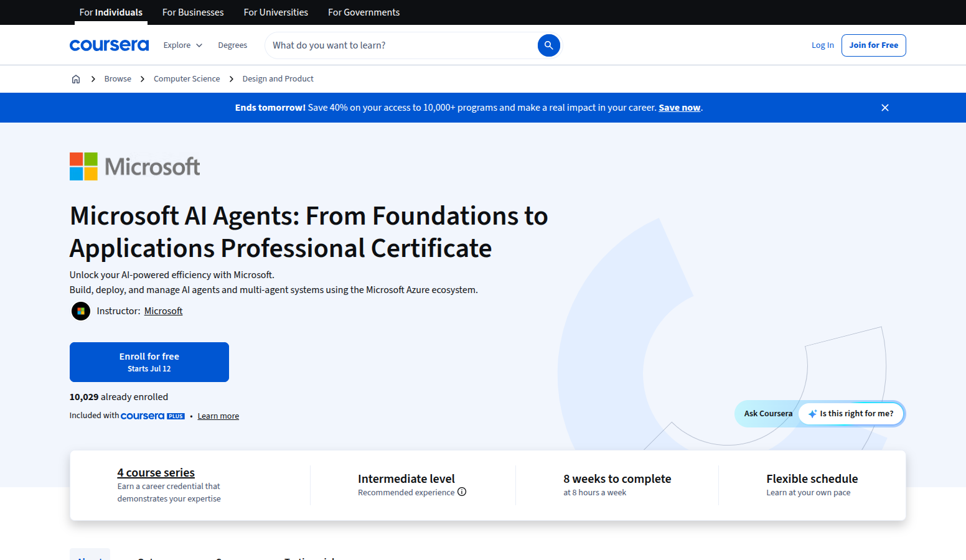Click the '8 weeks to complete' text

pyautogui.click(x=617, y=479)
